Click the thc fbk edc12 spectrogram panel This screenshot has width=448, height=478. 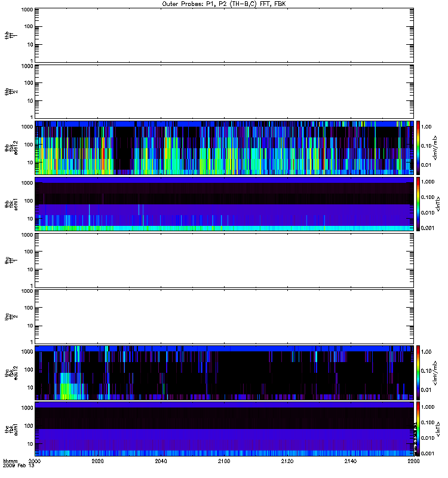tap(223, 372)
